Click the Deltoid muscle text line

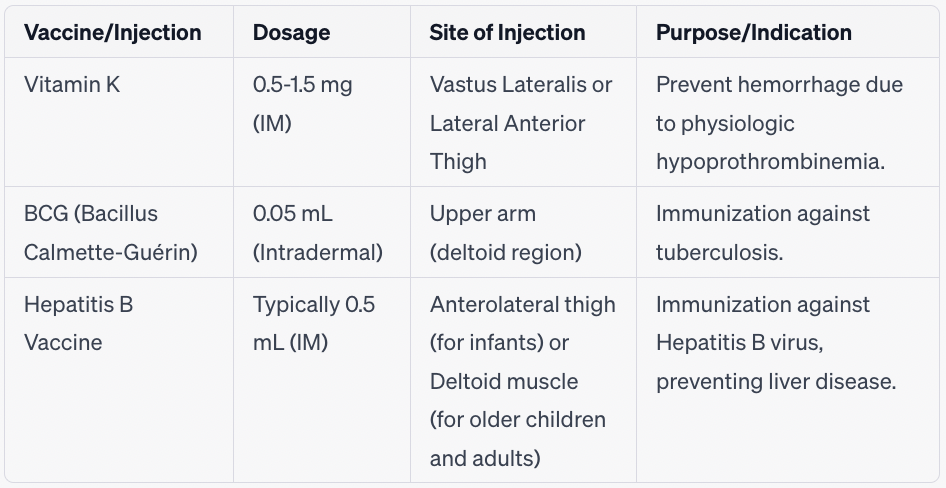click(504, 381)
